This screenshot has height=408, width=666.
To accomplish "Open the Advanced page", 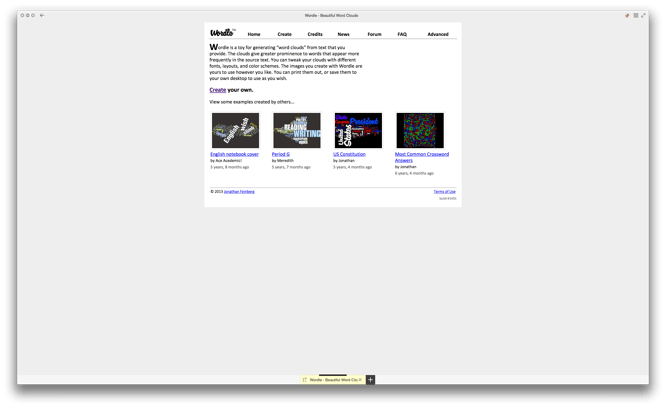I will point(438,34).
